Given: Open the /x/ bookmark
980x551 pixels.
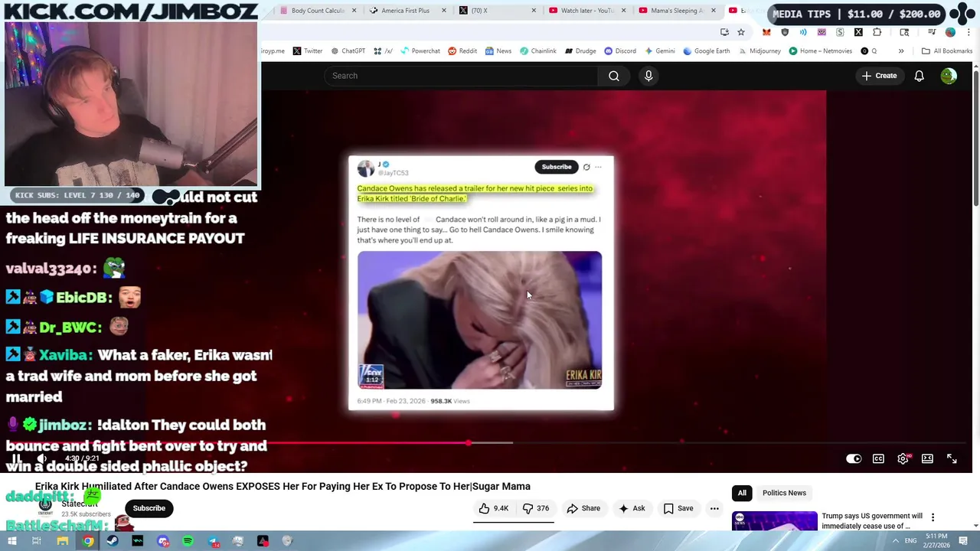Looking at the screenshot, I should coord(384,51).
